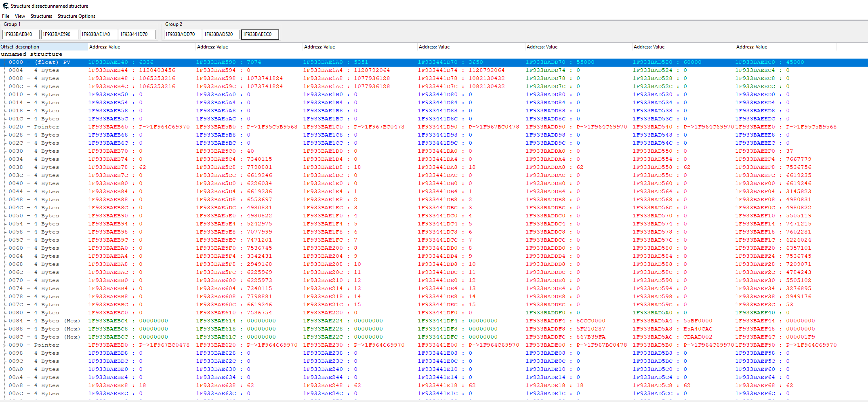This screenshot has width=868, height=402.
Task: Select the 1F933441D70 address input
Action: (137, 34)
